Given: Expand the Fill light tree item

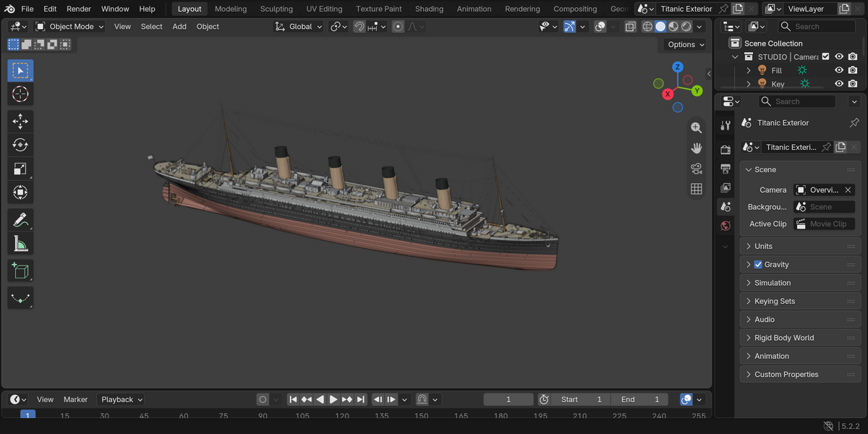Looking at the screenshot, I should pos(749,70).
